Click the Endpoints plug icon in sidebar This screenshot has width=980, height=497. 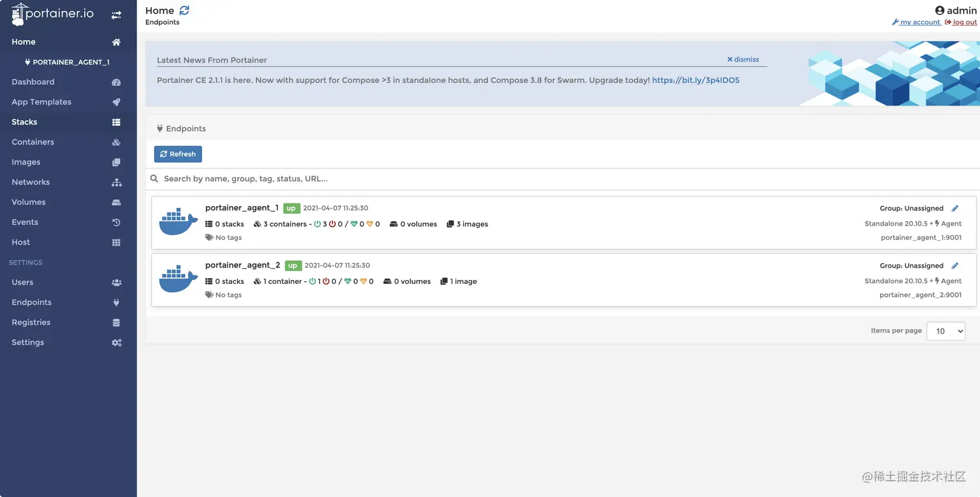116,303
